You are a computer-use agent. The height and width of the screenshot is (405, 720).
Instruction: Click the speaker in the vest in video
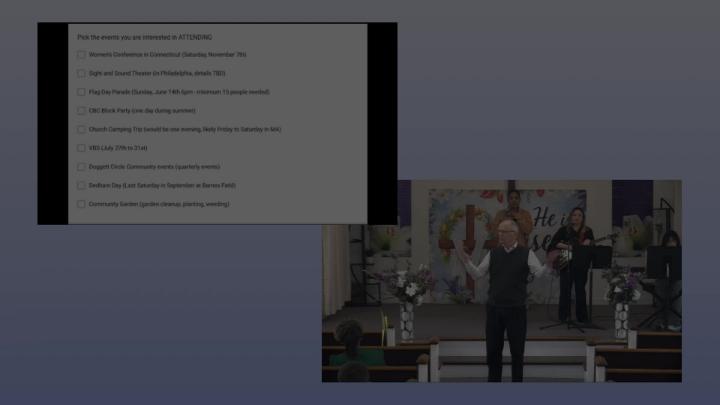coord(506,290)
